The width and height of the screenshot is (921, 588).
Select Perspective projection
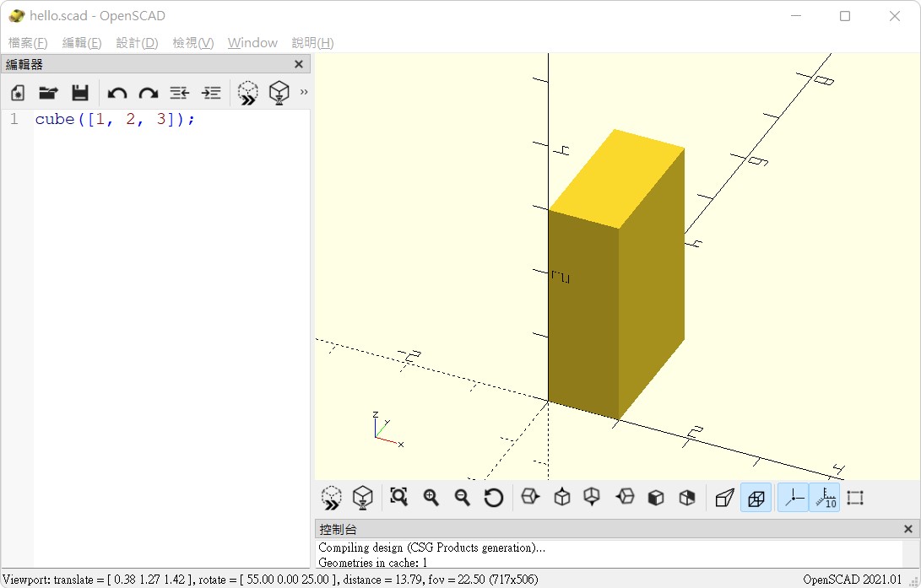point(725,498)
